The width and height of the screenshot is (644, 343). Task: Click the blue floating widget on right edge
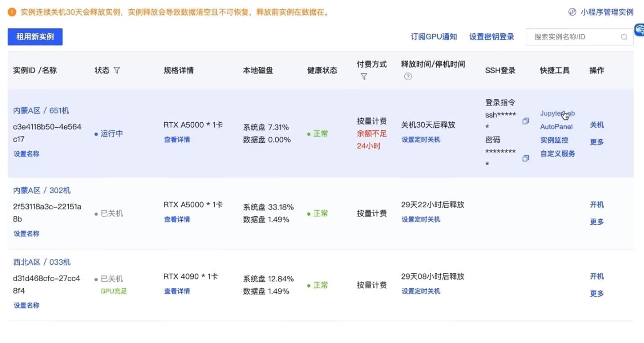click(640, 31)
